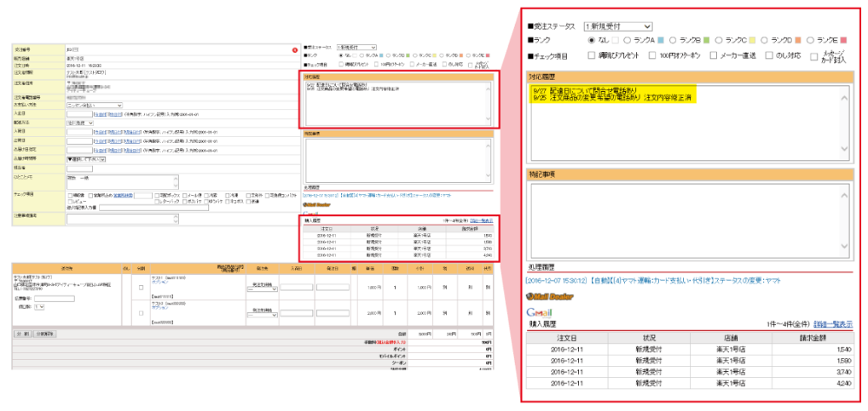The height and width of the screenshot is (411, 868).
Task: Click the 分割 button below product table
Action: point(23,334)
